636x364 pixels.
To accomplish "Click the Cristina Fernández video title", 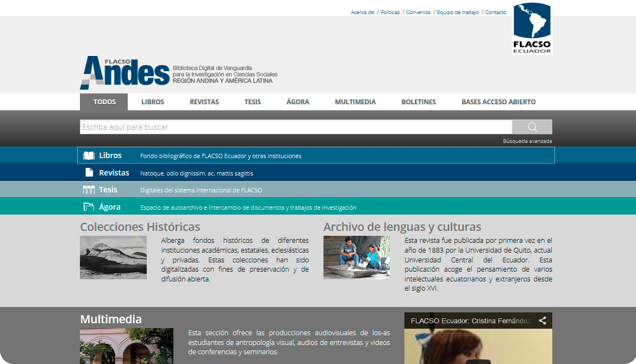I will (471, 321).
